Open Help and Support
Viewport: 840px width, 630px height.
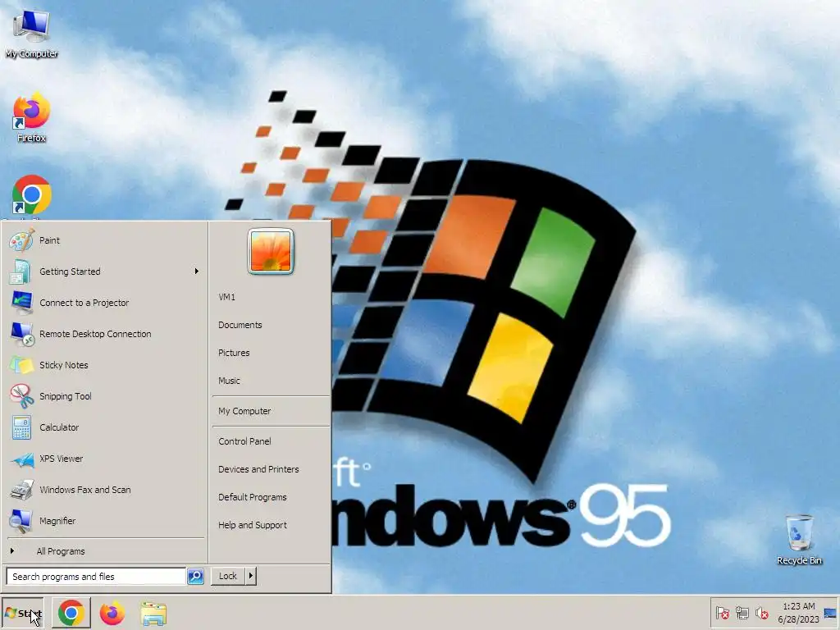point(253,525)
